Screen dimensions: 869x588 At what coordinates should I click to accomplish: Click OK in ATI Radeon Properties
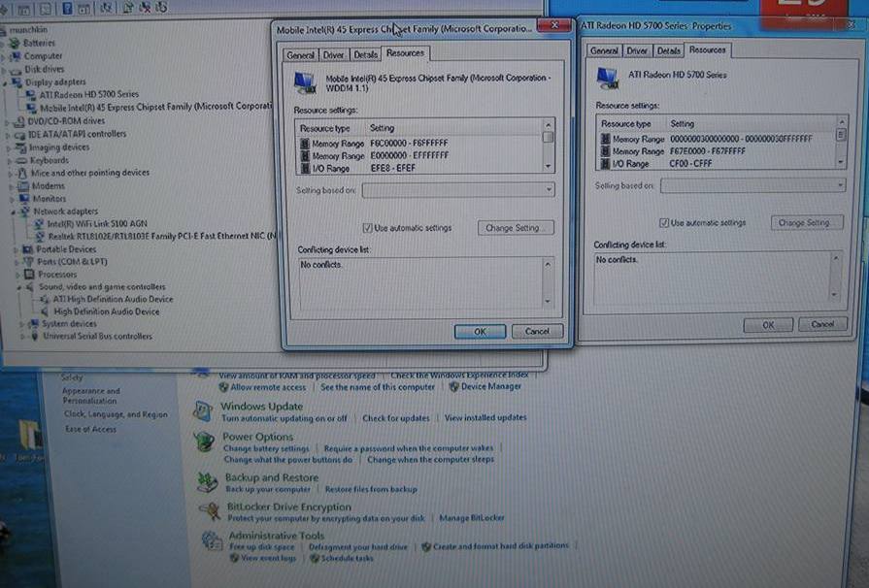(x=768, y=325)
